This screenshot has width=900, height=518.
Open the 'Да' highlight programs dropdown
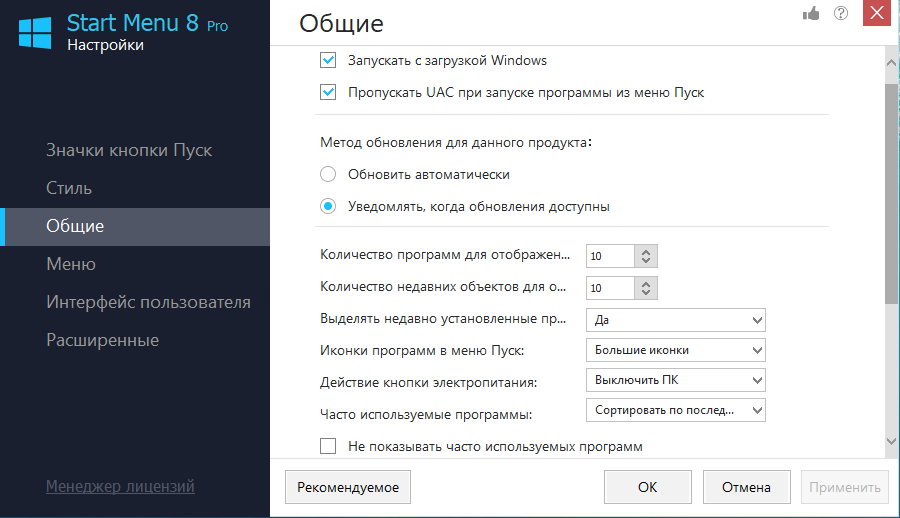(676, 320)
